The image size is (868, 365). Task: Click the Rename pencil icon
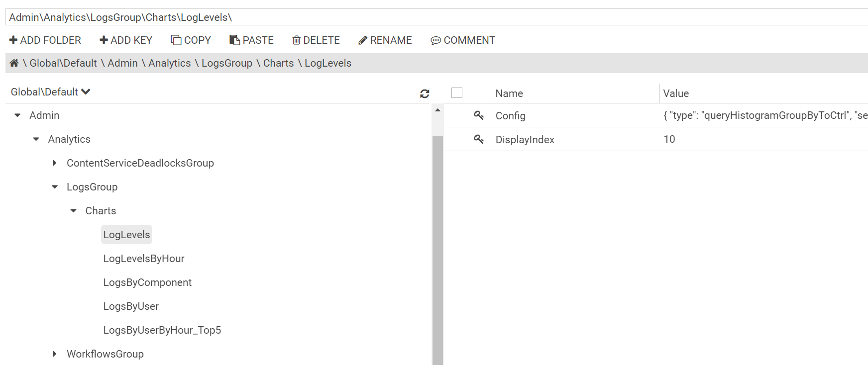coord(363,40)
